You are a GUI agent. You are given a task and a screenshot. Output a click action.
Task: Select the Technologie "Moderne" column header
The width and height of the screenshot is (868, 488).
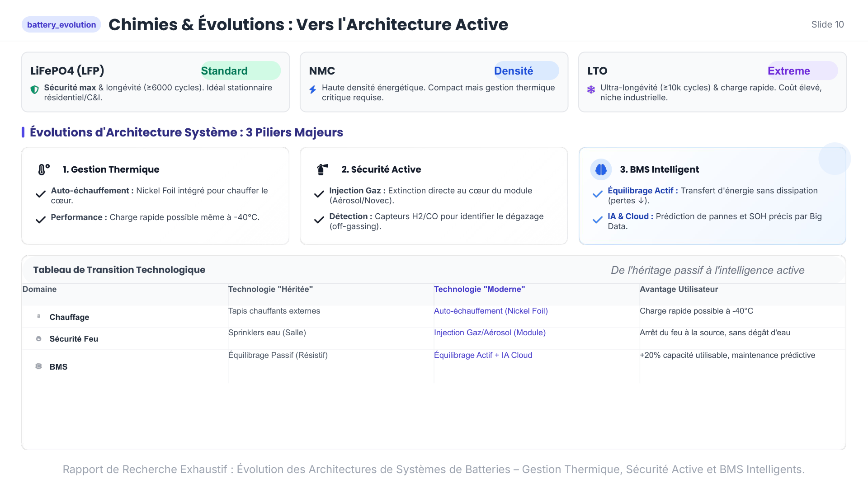point(479,289)
